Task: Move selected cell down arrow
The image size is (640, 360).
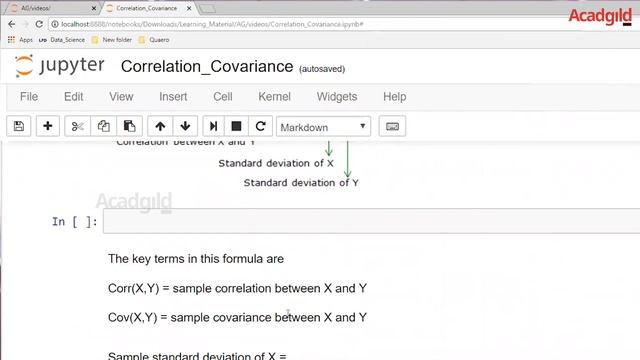Action: tap(185, 126)
